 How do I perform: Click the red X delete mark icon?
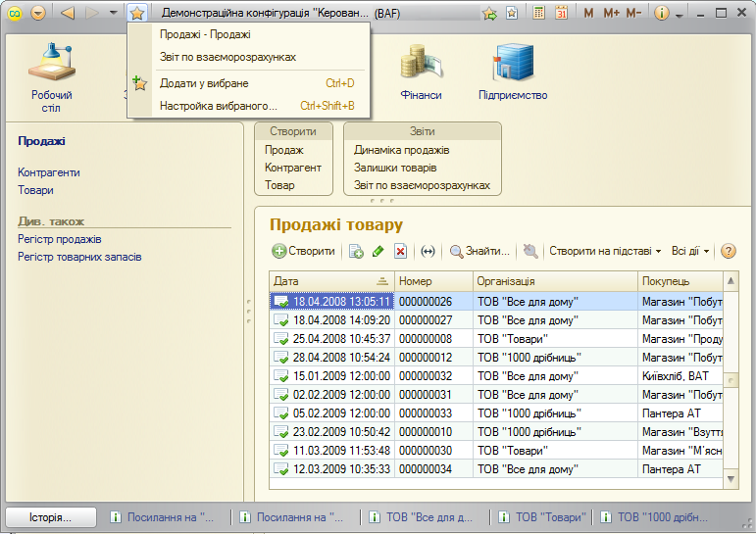401,251
